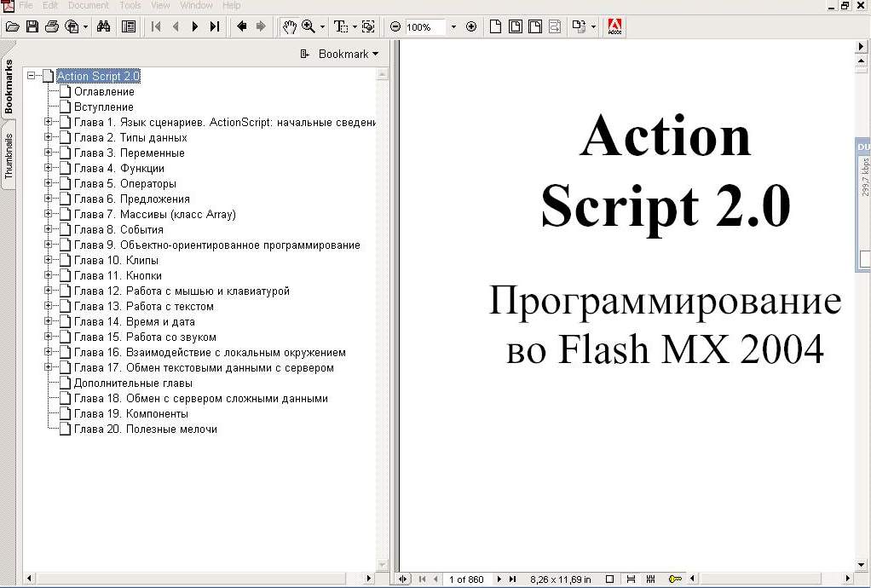Image resolution: width=871 pixels, height=588 pixels.
Task: Enable Continuous page layout in status bar
Action: click(x=631, y=579)
